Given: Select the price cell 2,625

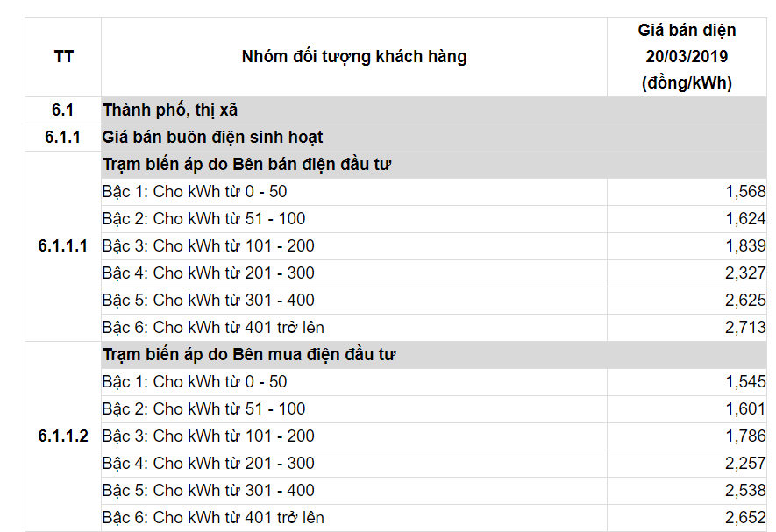Looking at the screenshot, I should click(687, 301).
